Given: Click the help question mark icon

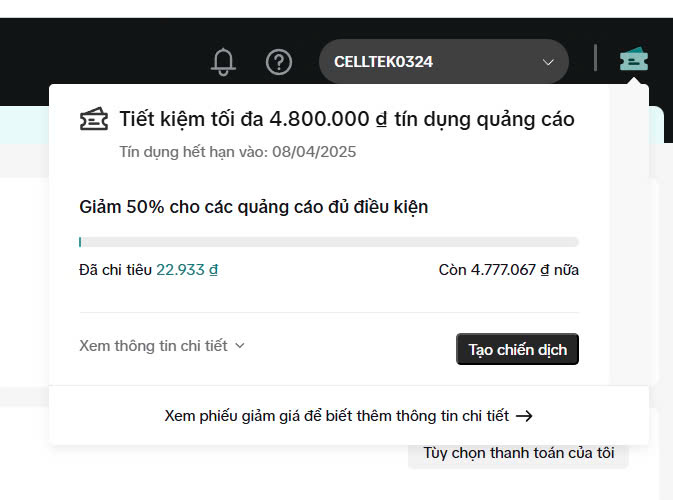Looking at the screenshot, I should point(279,62).
